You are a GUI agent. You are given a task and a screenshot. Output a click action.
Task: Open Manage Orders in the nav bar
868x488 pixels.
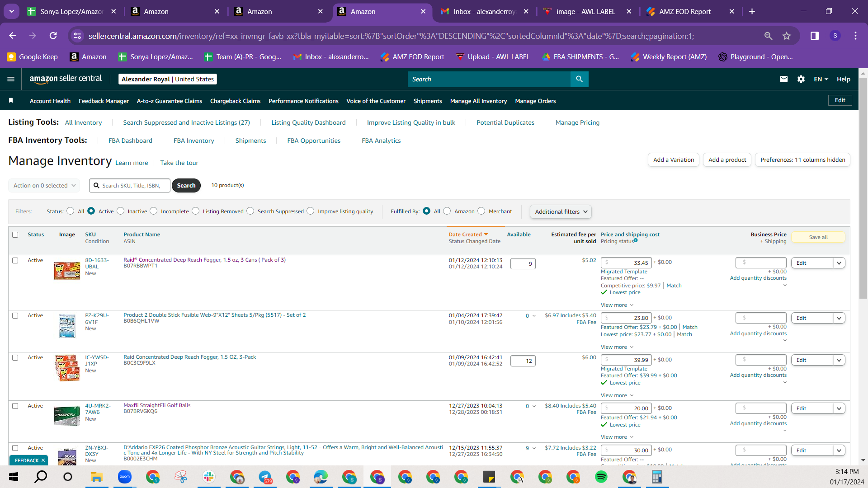coord(535,101)
